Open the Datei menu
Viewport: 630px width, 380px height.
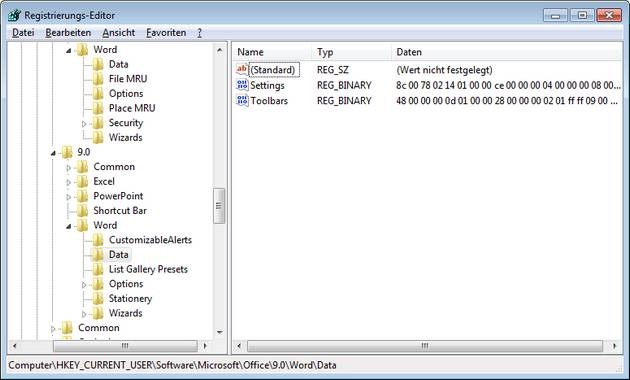23,33
